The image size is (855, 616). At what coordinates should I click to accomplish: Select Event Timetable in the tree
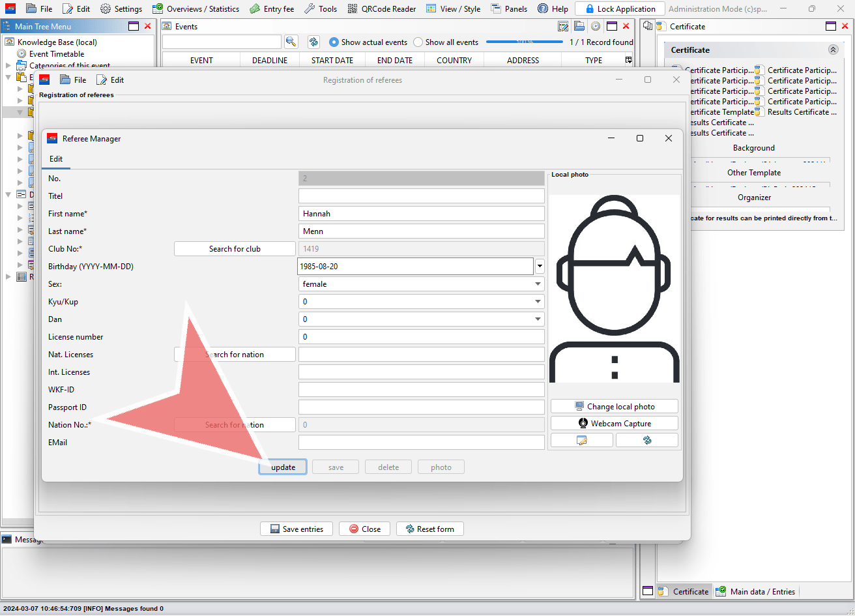51,53
